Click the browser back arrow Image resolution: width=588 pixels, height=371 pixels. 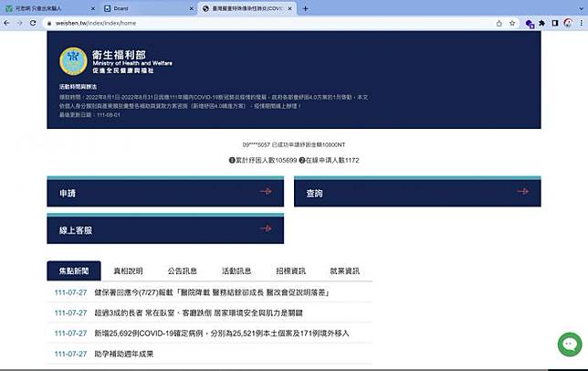click(x=6, y=23)
